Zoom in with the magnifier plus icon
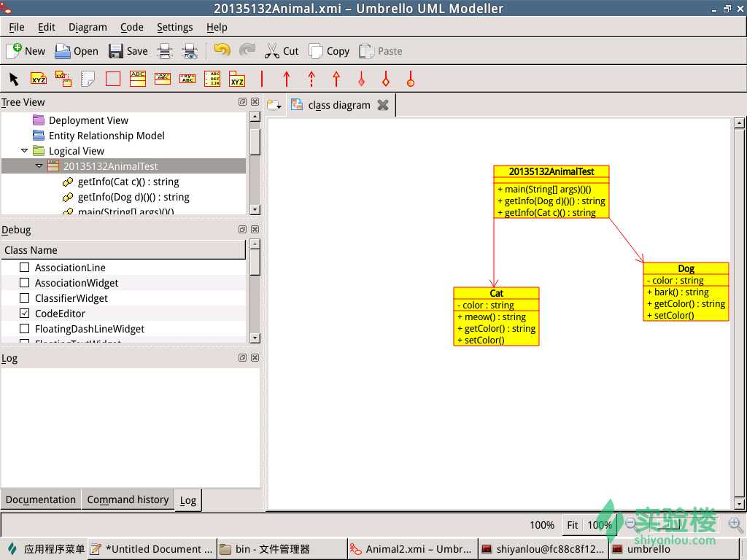 click(736, 524)
